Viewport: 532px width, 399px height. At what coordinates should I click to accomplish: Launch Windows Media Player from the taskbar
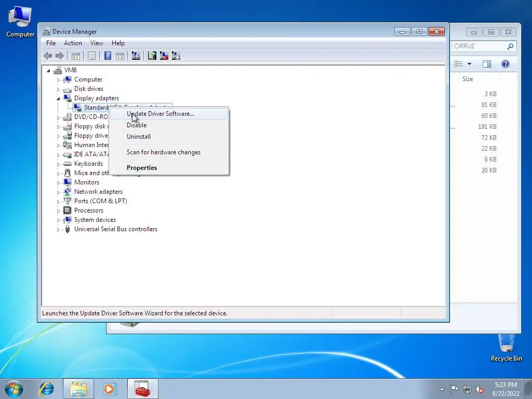(110, 389)
